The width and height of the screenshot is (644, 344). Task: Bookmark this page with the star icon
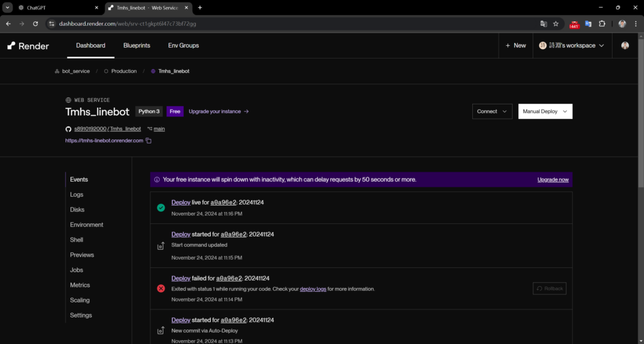click(556, 24)
